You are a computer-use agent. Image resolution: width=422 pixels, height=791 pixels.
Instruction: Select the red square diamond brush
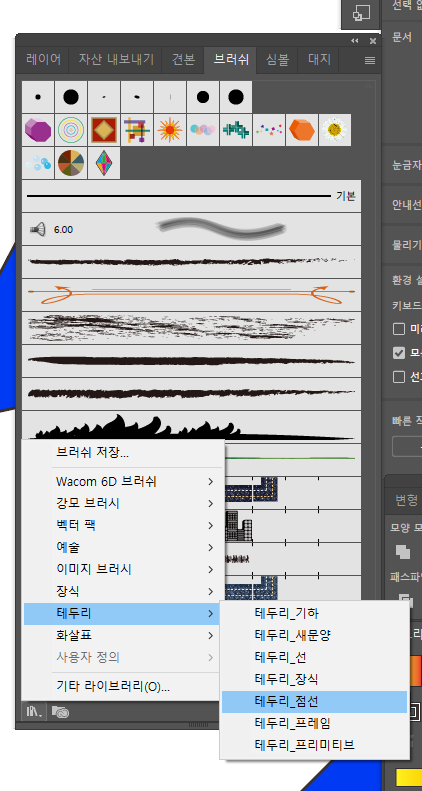click(104, 130)
